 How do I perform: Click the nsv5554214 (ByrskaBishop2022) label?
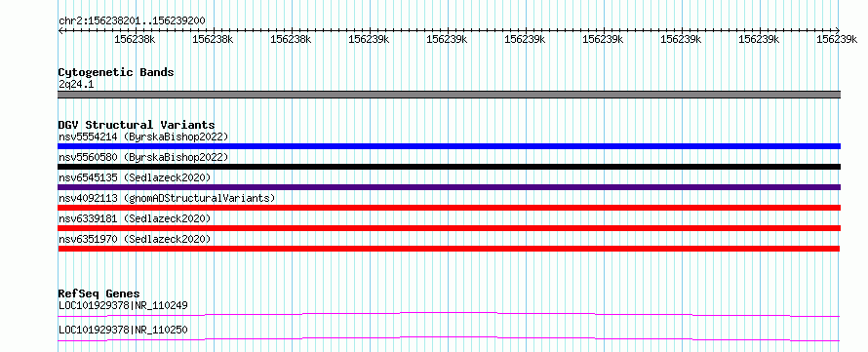click(142, 137)
